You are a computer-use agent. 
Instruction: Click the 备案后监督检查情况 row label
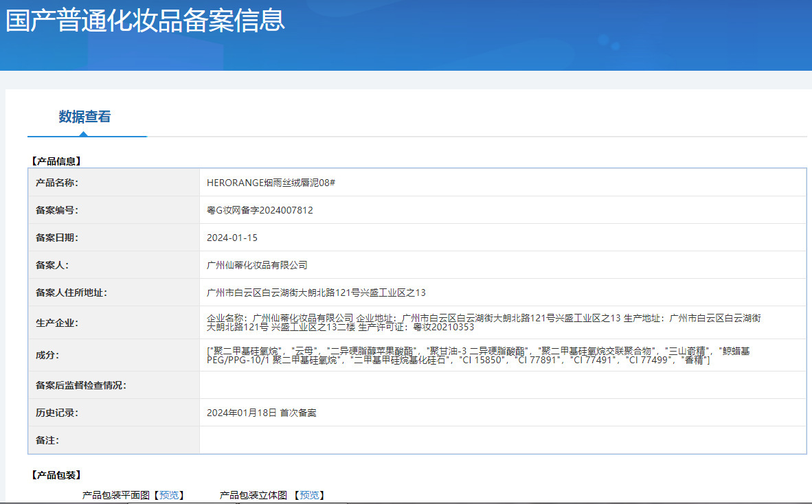[x=81, y=385]
